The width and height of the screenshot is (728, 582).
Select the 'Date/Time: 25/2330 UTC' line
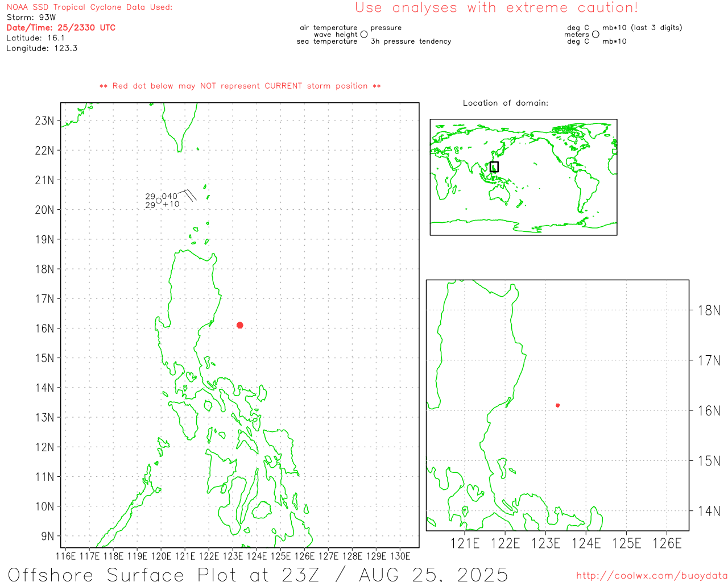tap(61, 27)
